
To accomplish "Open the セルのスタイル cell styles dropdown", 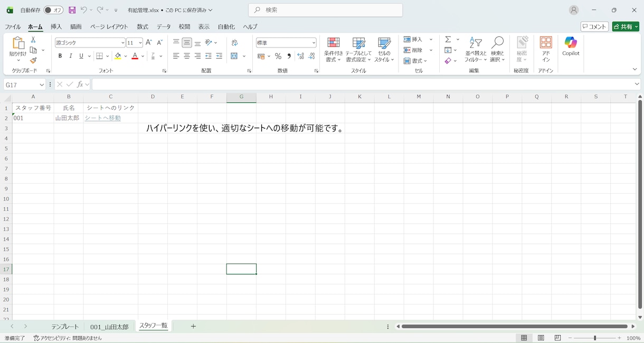I will (x=384, y=50).
